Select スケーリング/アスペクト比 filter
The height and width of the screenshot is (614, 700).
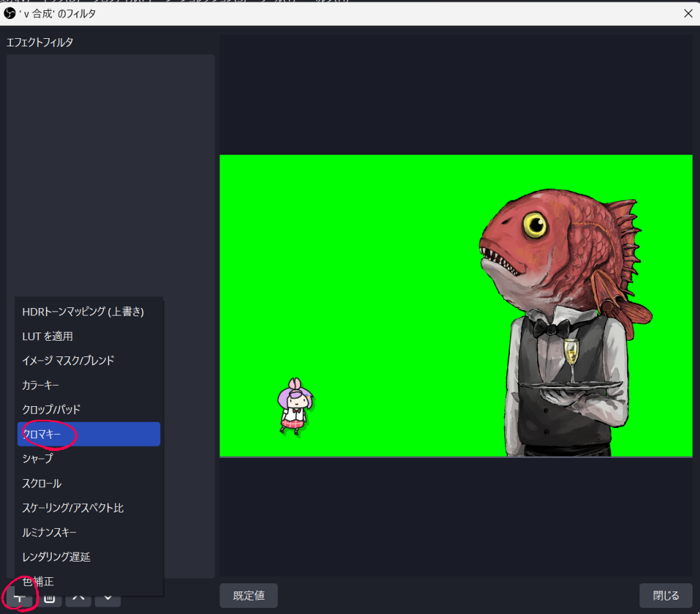click(89, 508)
